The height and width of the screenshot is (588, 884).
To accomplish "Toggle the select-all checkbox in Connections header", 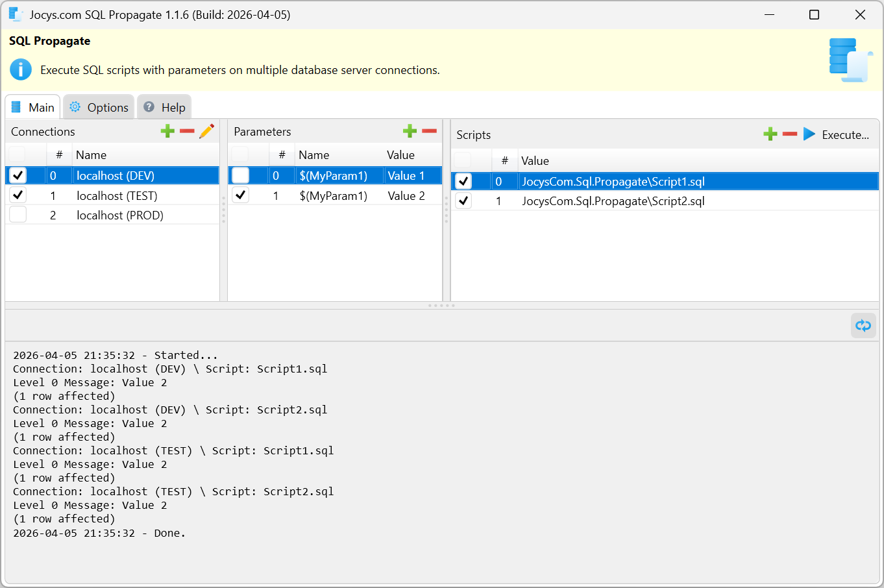I will (17, 154).
